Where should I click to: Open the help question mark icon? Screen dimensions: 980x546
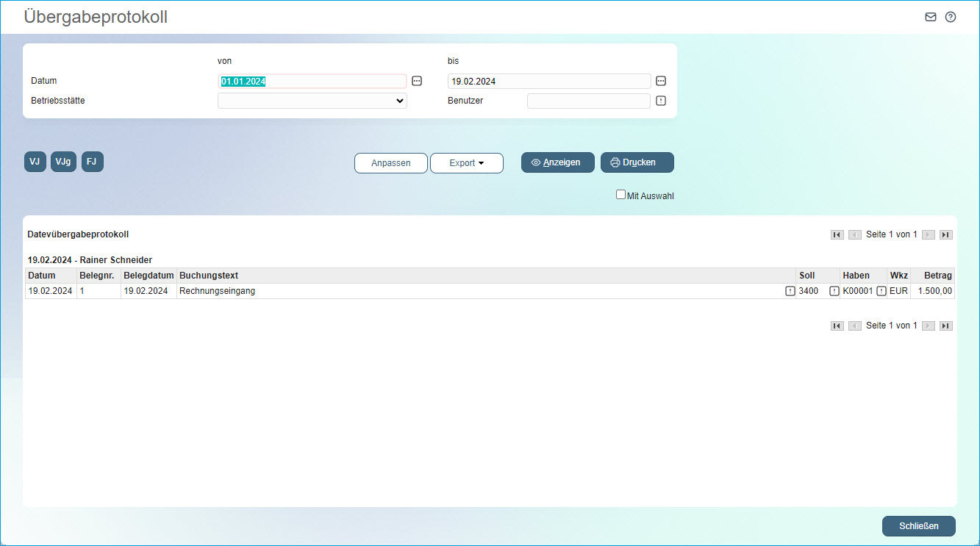pos(951,17)
